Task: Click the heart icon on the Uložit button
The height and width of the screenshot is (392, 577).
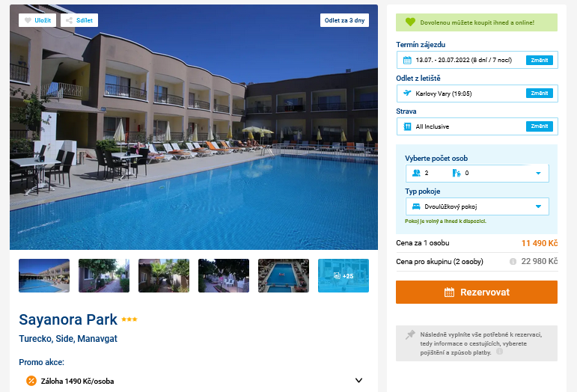Action: [28, 21]
